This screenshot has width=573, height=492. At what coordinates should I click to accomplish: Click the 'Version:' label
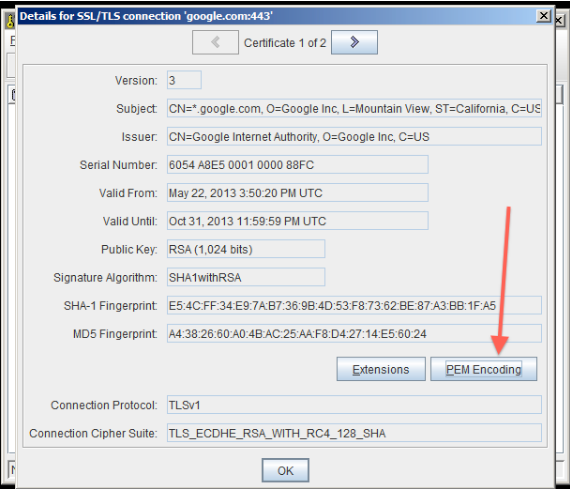point(136,80)
